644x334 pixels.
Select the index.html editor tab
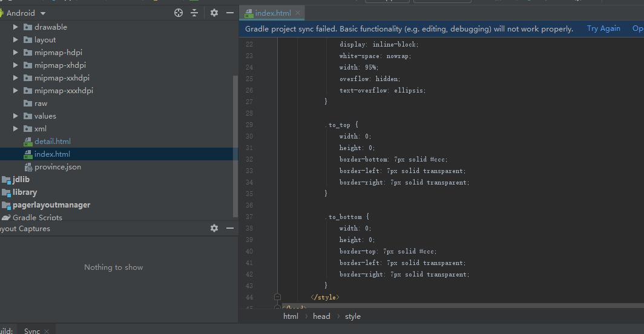click(x=272, y=13)
